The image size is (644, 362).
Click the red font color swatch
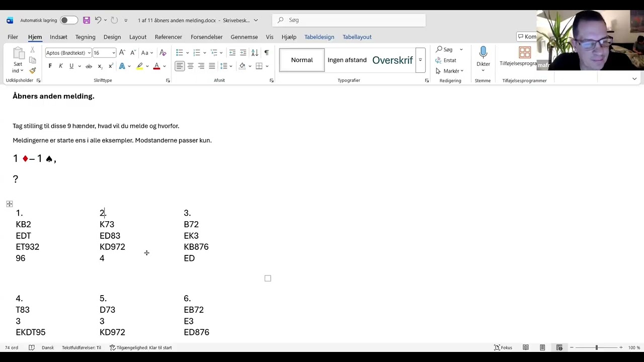coord(156,66)
